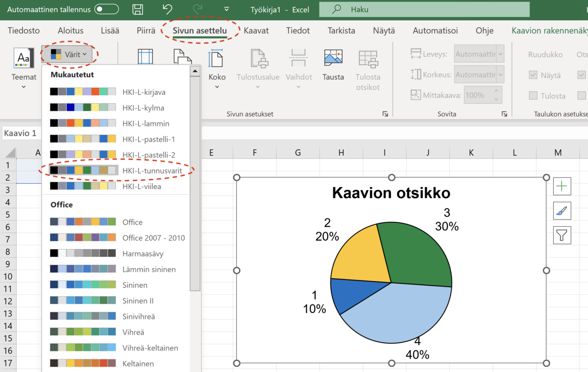Click the Save floppy disk icon
Image resolution: width=588 pixels, height=372 pixels.
pyautogui.click(x=138, y=9)
